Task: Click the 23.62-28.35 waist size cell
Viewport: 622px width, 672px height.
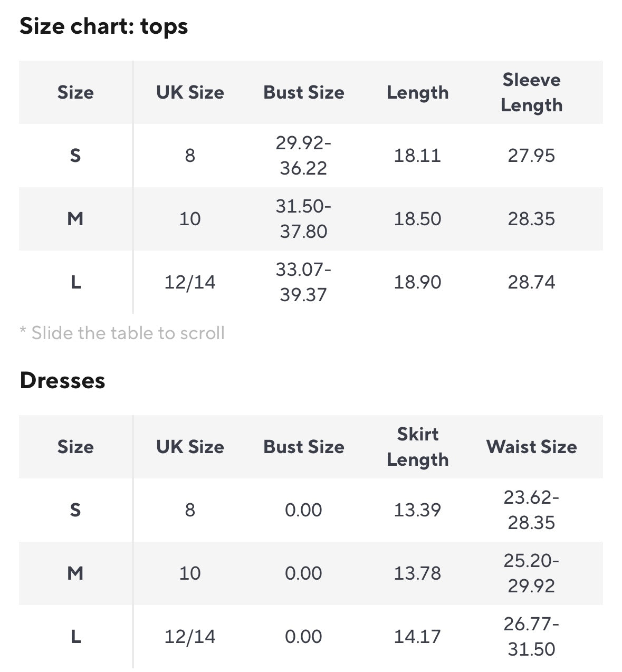Action: tap(531, 510)
